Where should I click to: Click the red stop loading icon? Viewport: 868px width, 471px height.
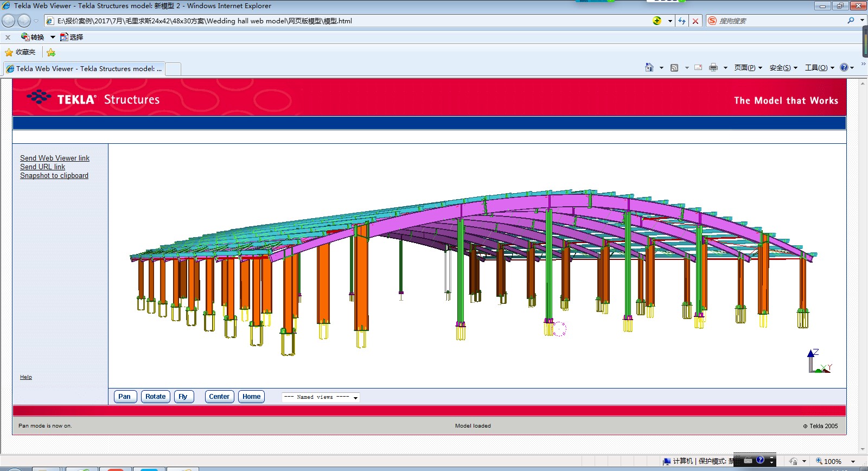[x=695, y=21]
